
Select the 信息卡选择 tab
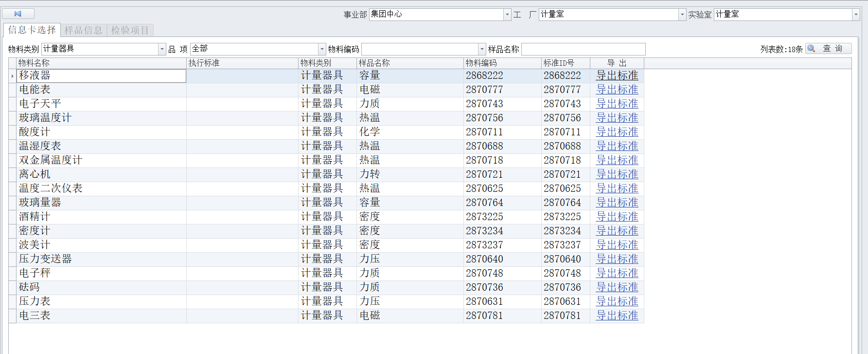click(x=32, y=30)
